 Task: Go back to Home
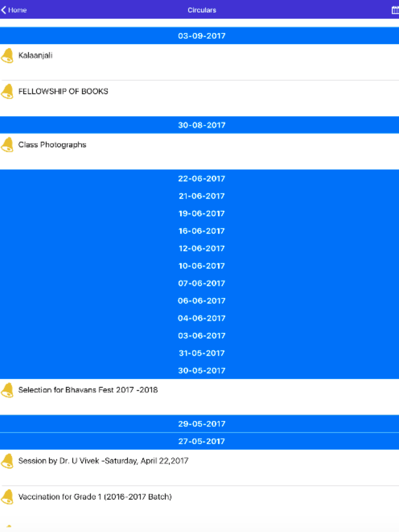[x=14, y=10]
